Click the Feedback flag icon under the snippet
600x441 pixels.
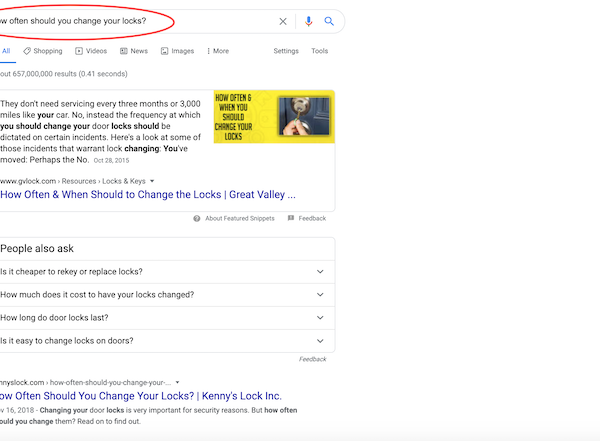(291, 218)
